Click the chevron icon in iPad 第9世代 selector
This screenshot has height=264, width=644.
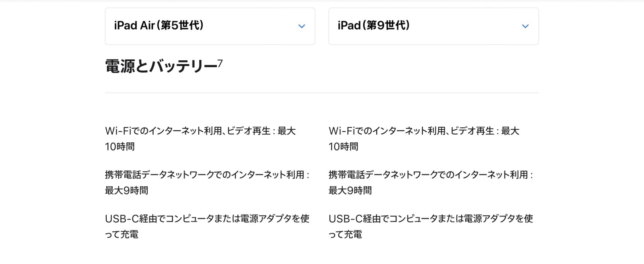[525, 26]
